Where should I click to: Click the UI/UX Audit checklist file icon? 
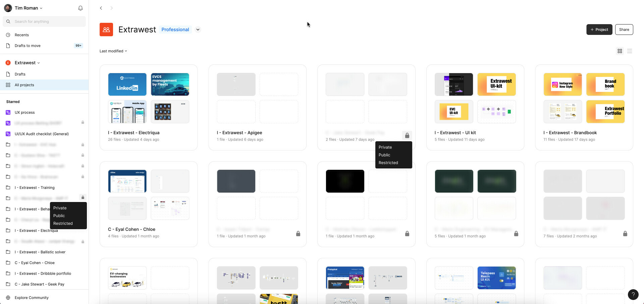point(8,134)
